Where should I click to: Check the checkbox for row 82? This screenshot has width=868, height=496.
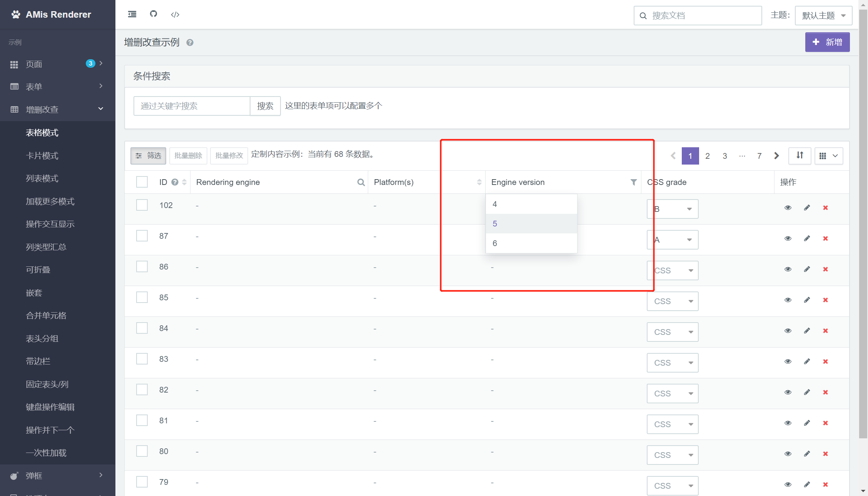pyautogui.click(x=142, y=389)
